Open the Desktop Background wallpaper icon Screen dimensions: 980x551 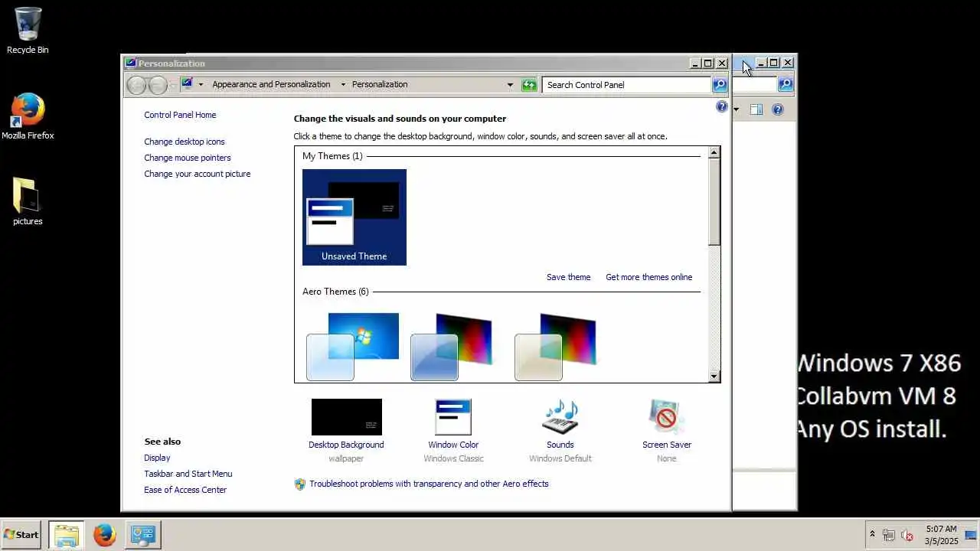346,417
